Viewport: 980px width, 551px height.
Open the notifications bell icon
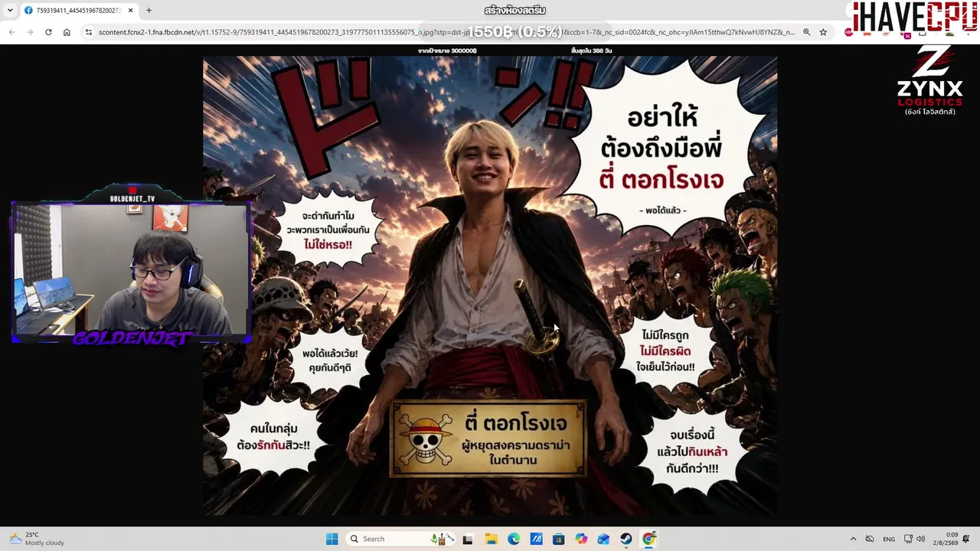(966, 539)
